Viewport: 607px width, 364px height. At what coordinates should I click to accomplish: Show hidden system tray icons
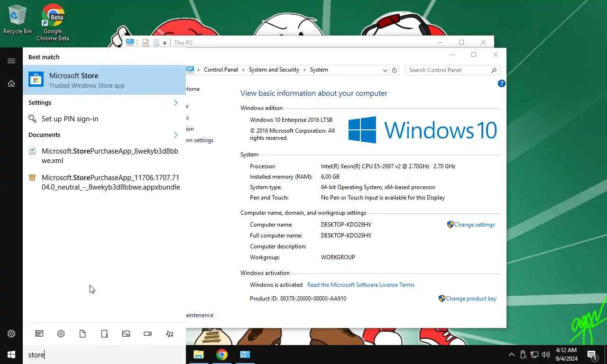point(511,355)
